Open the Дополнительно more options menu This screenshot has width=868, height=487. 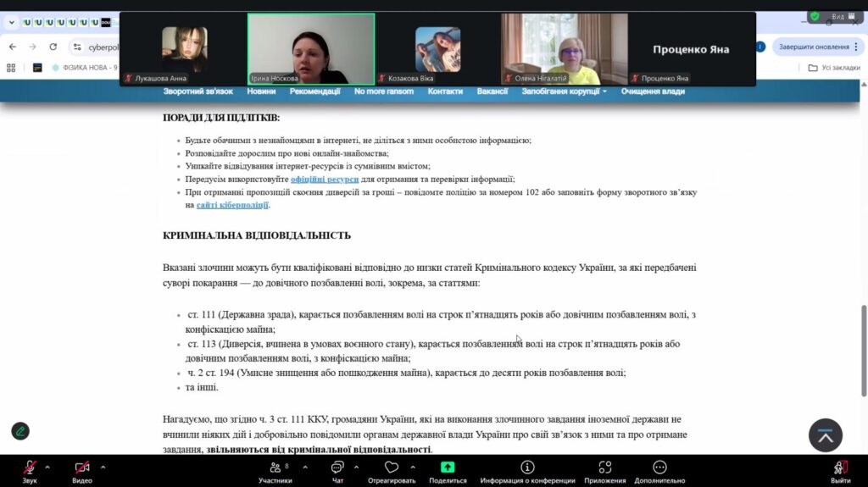pyautogui.click(x=659, y=468)
